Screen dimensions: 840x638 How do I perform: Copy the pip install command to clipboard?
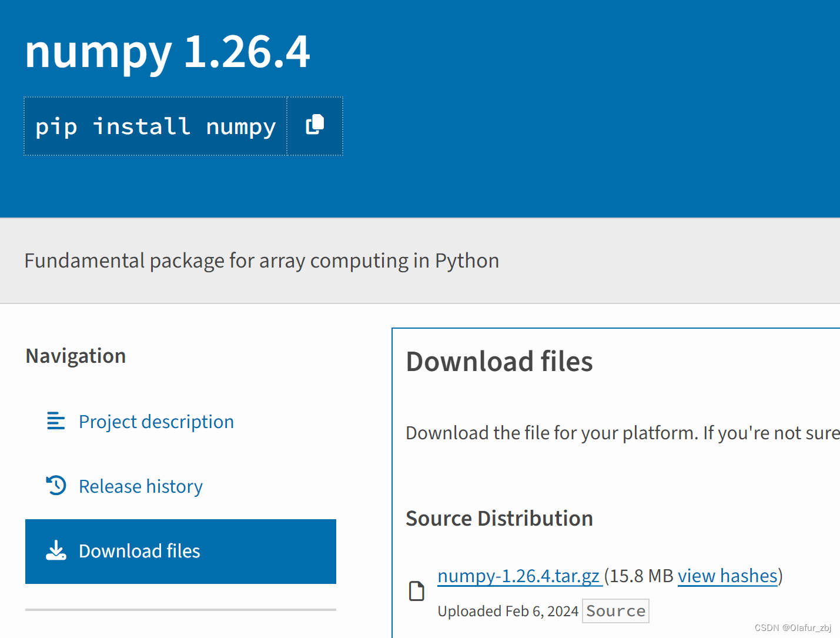click(315, 126)
